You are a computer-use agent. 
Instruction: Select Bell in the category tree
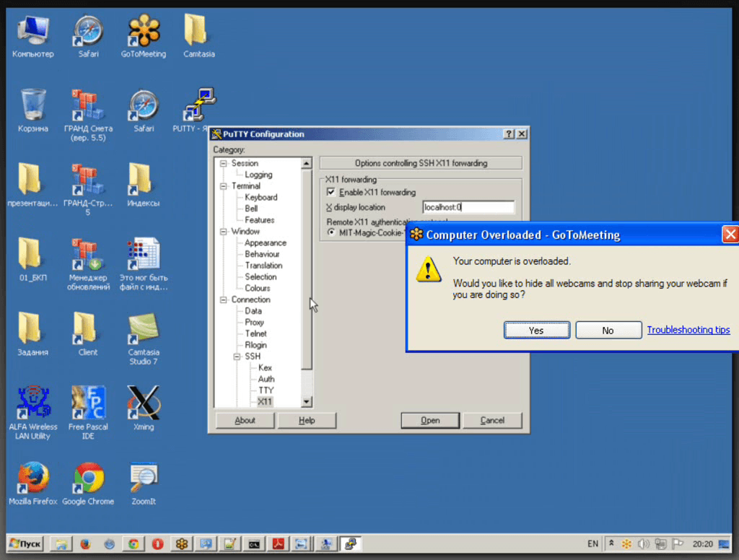251,209
